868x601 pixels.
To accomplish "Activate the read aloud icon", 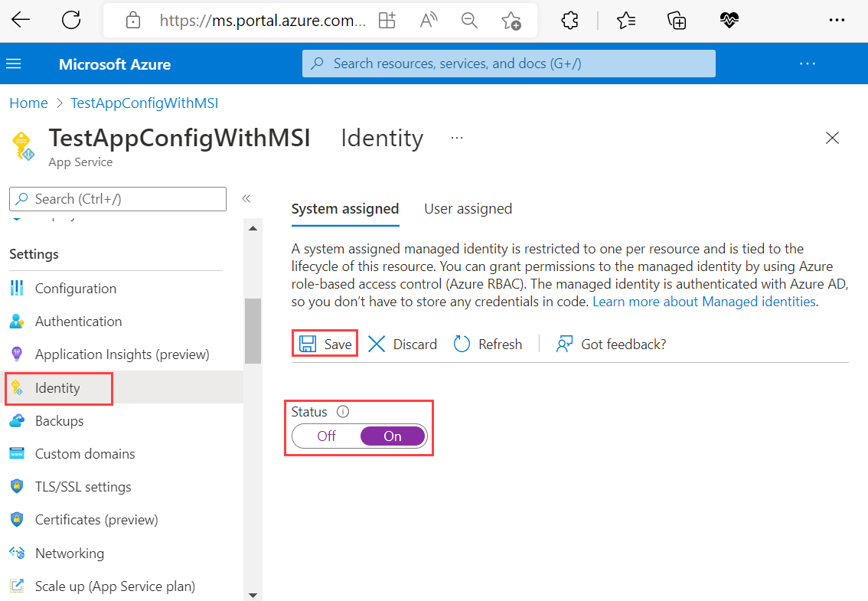I will coord(429,21).
